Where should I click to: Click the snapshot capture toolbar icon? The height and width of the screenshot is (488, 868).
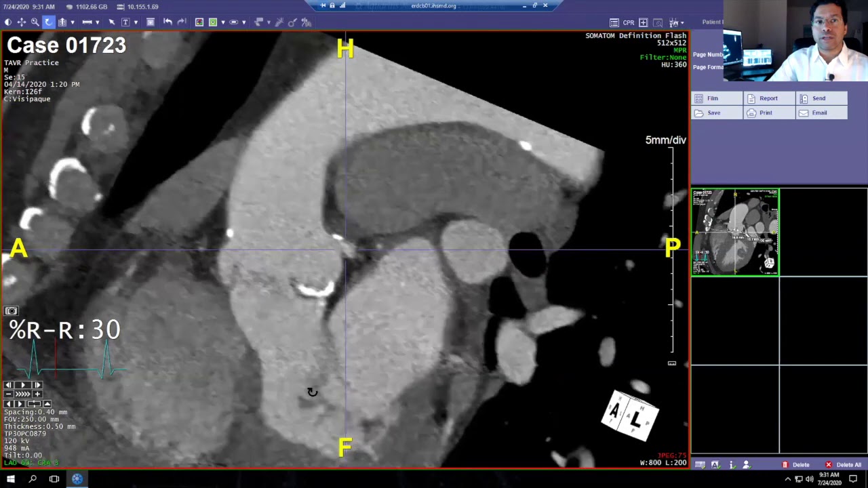(151, 22)
